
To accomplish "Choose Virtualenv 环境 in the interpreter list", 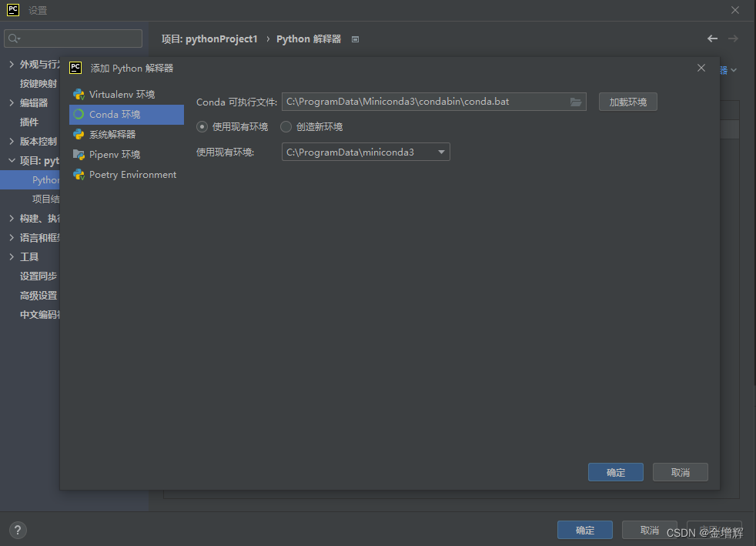I will tap(127, 95).
